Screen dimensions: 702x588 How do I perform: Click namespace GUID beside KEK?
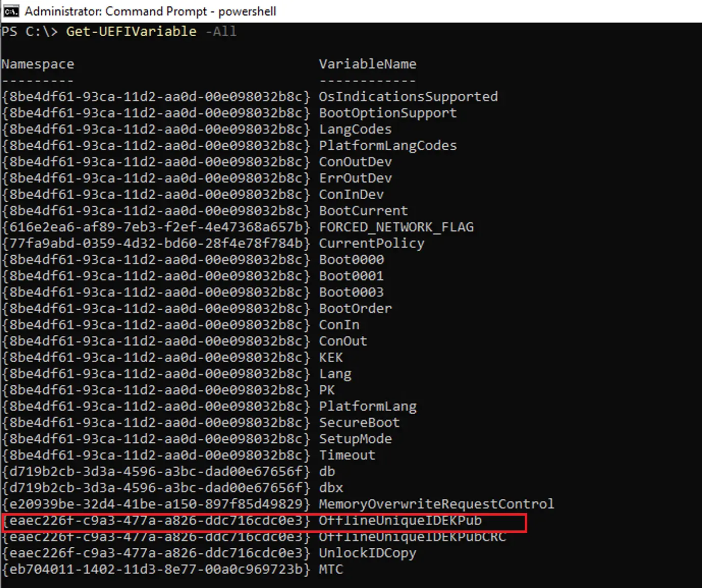click(156, 358)
